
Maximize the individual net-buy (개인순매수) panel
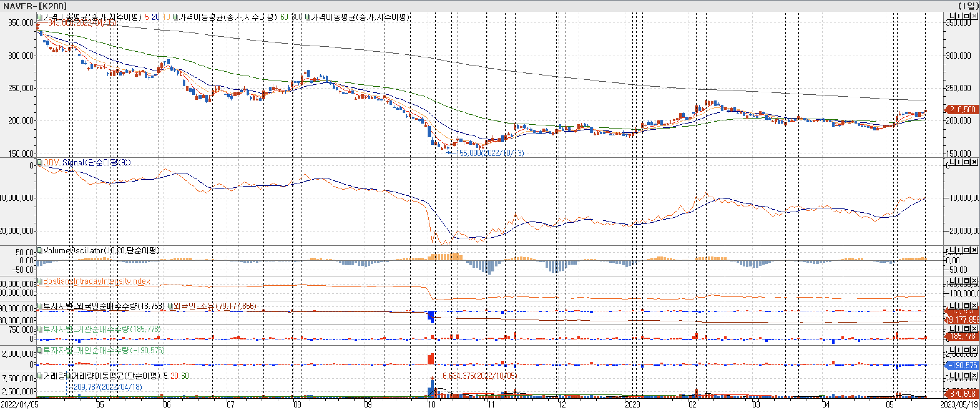click(x=967, y=349)
